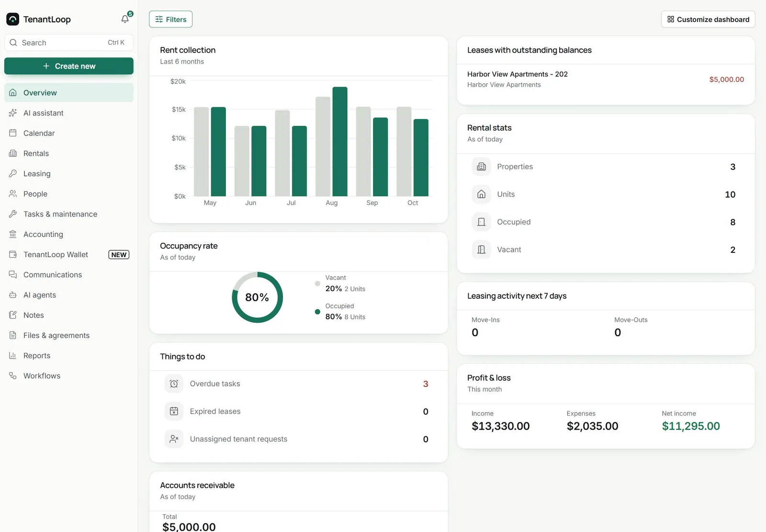Viewport: 766px width, 532px height.
Task: Click the Create new button
Action: [69, 66]
